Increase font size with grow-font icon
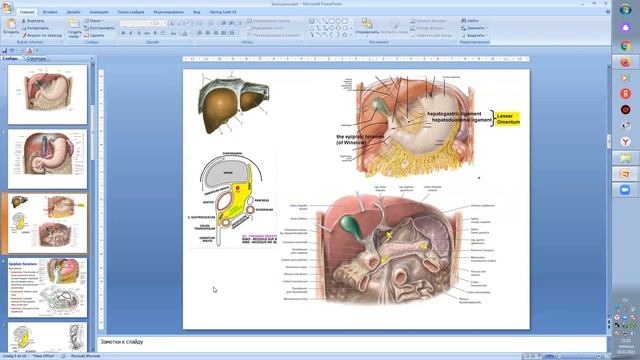 coord(171,24)
